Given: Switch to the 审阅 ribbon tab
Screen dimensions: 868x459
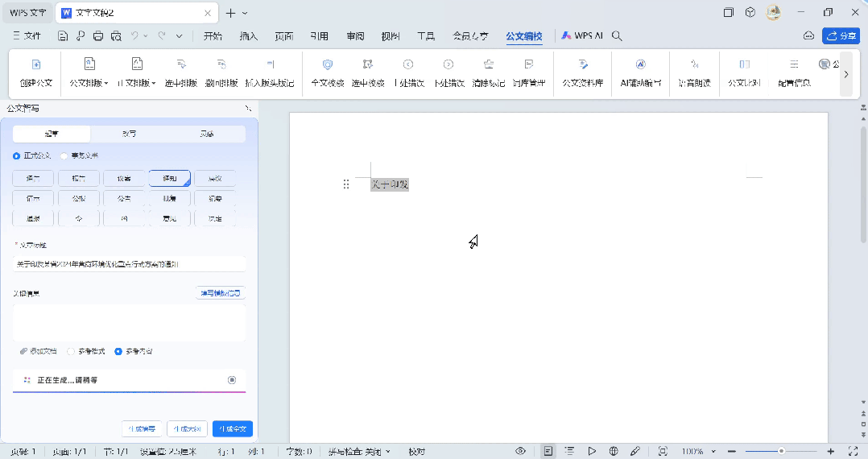Looking at the screenshot, I should point(355,36).
